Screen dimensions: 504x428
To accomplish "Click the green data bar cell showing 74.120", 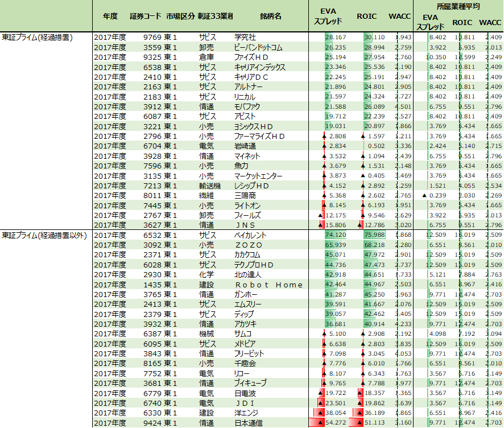I will click(x=328, y=235).
